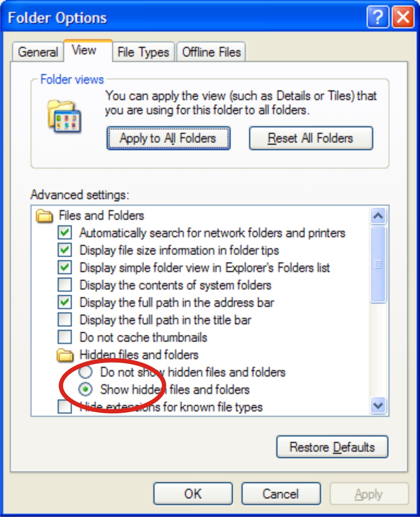Switch to the General tab
Image resolution: width=420 pixels, height=517 pixels.
tap(38, 52)
